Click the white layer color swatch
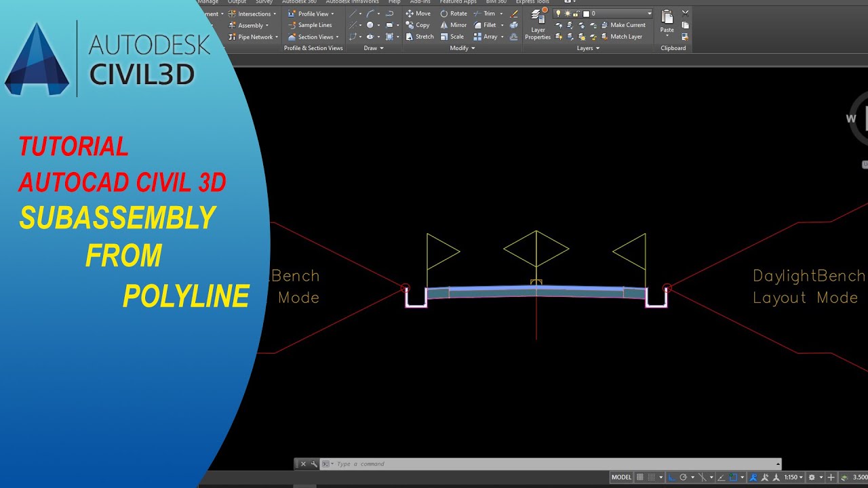 [x=586, y=14]
